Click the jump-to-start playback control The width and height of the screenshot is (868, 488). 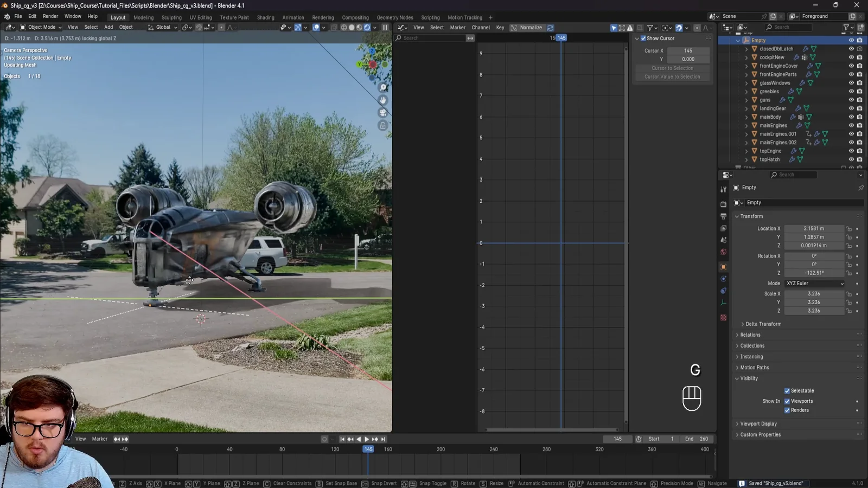point(342,439)
